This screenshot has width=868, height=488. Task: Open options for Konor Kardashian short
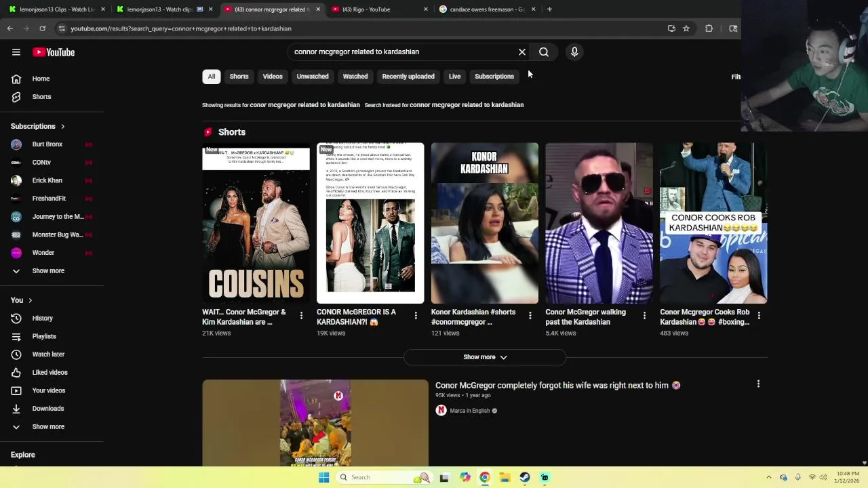tap(530, 316)
